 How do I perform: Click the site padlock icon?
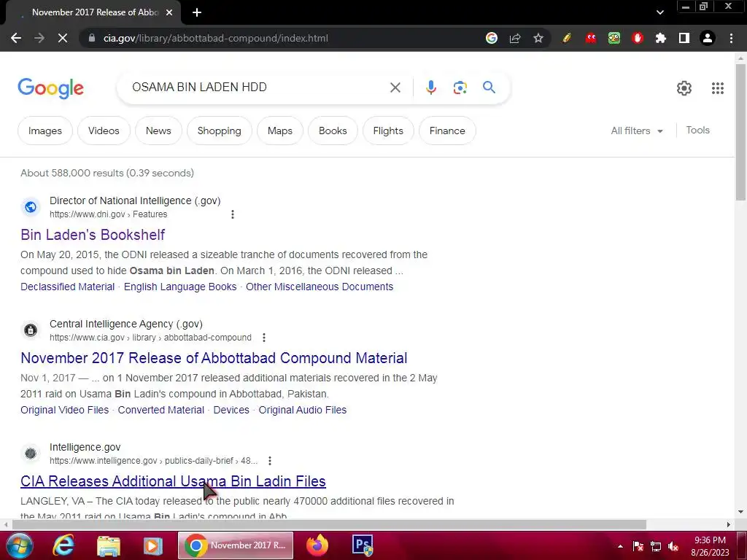(x=92, y=38)
